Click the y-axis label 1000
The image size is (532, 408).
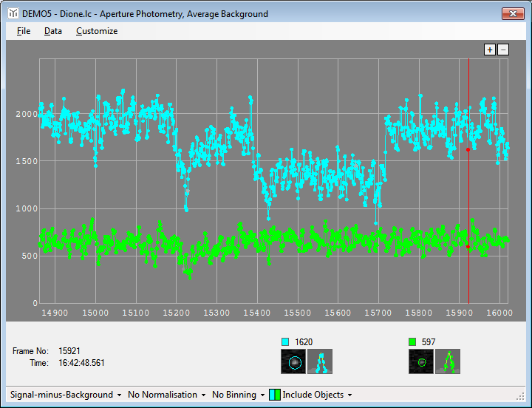click(27, 208)
